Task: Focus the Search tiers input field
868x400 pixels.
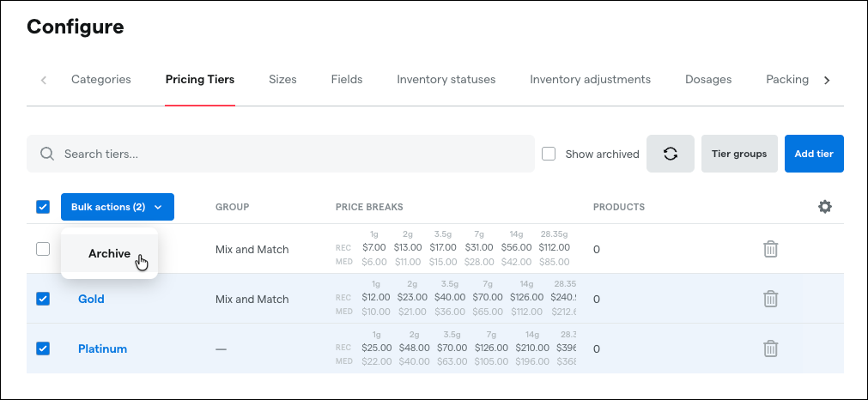Action: coord(281,154)
